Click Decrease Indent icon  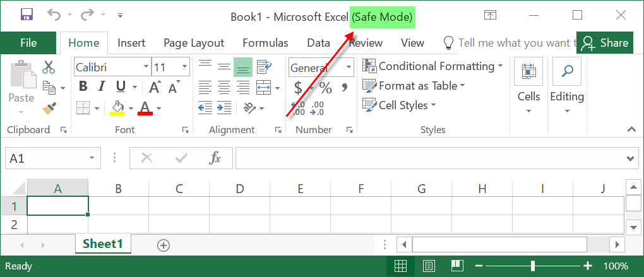pyautogui.click(x=205, y=107)
